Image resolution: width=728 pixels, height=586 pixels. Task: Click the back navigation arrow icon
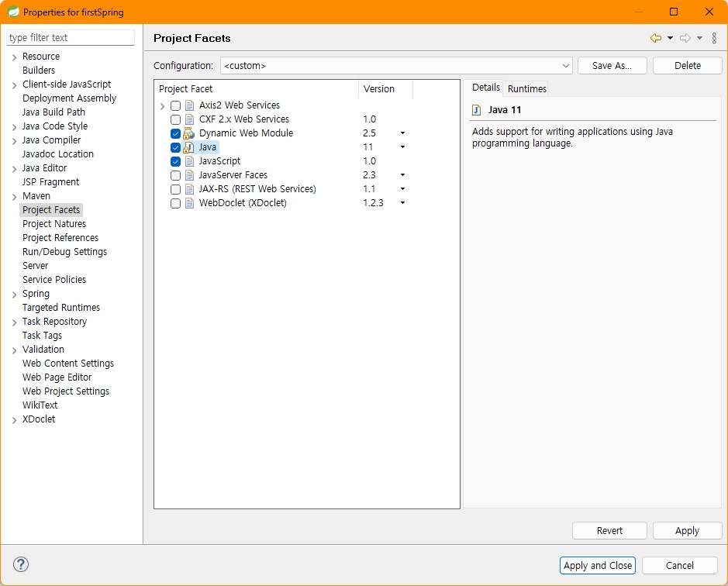point(656,38)
